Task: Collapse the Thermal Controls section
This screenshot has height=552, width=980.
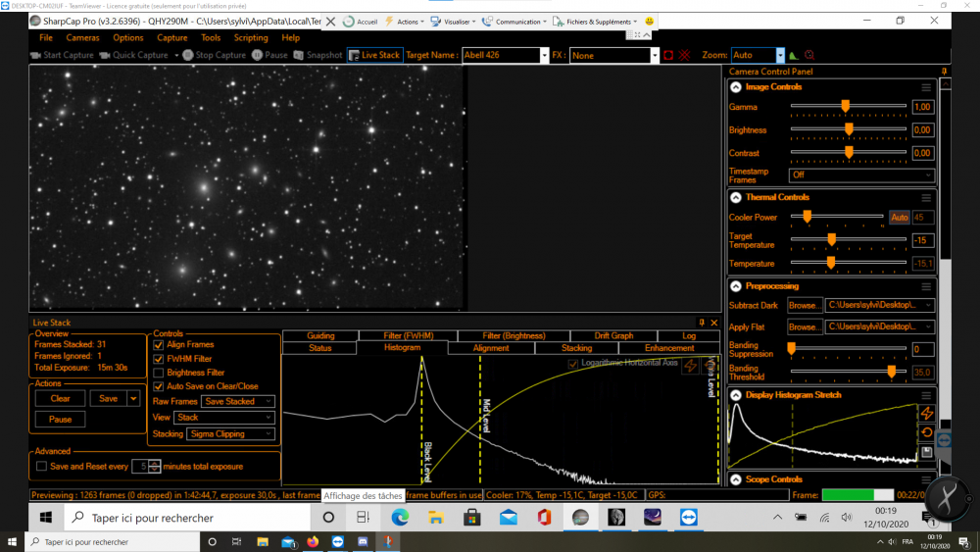Action: [x=736, y=197]
